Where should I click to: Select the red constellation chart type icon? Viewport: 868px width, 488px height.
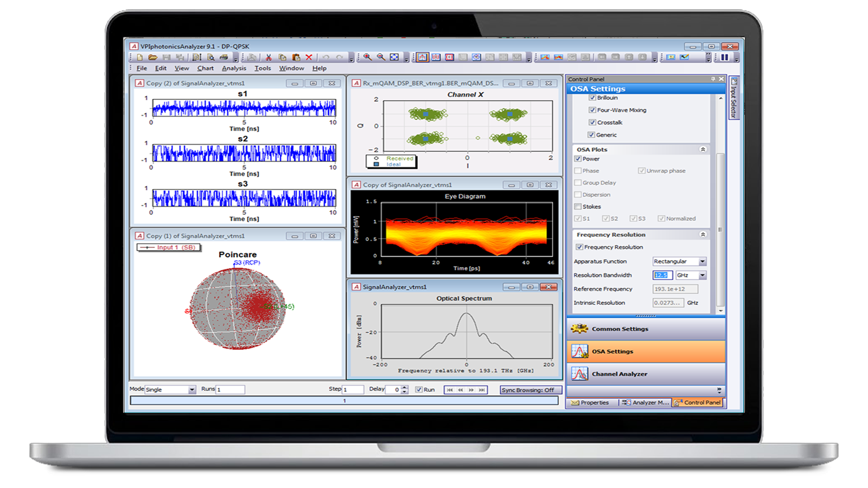449,57
